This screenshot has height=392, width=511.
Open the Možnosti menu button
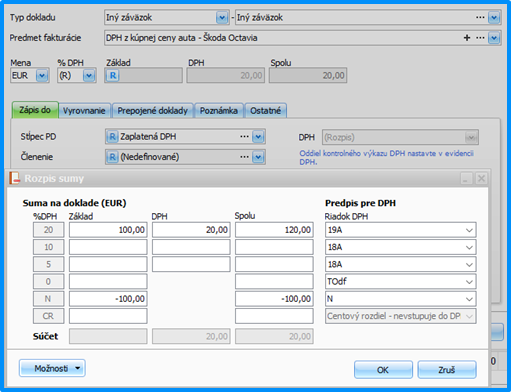pyautogui.click(x=52, y=368)
